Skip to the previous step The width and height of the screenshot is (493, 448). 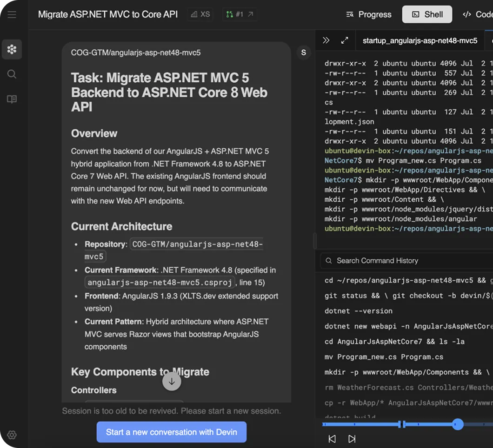pos(332,439)
